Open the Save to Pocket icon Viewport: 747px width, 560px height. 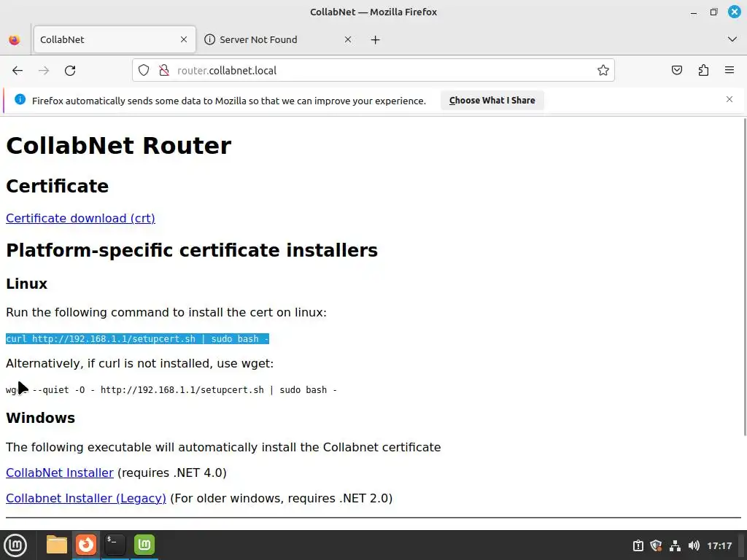pos(676,71)
